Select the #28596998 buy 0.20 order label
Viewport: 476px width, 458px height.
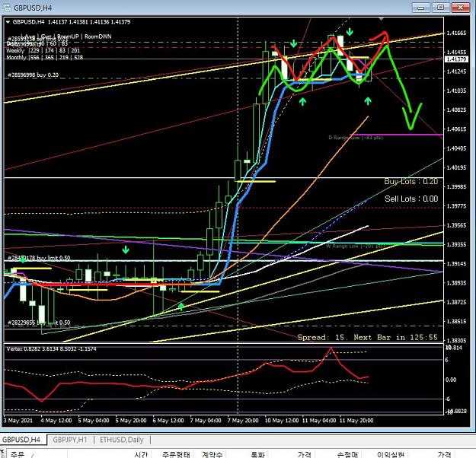coord(33,75)
